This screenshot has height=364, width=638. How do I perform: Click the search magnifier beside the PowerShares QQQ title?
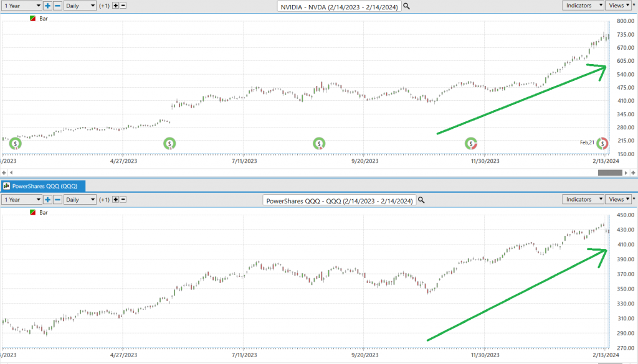(x=421, y=200)
